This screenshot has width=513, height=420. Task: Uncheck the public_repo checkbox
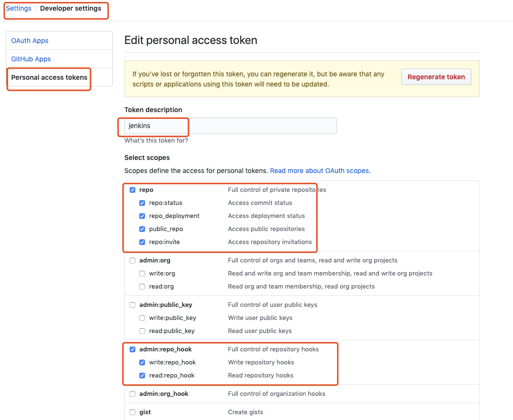(142, 229)
